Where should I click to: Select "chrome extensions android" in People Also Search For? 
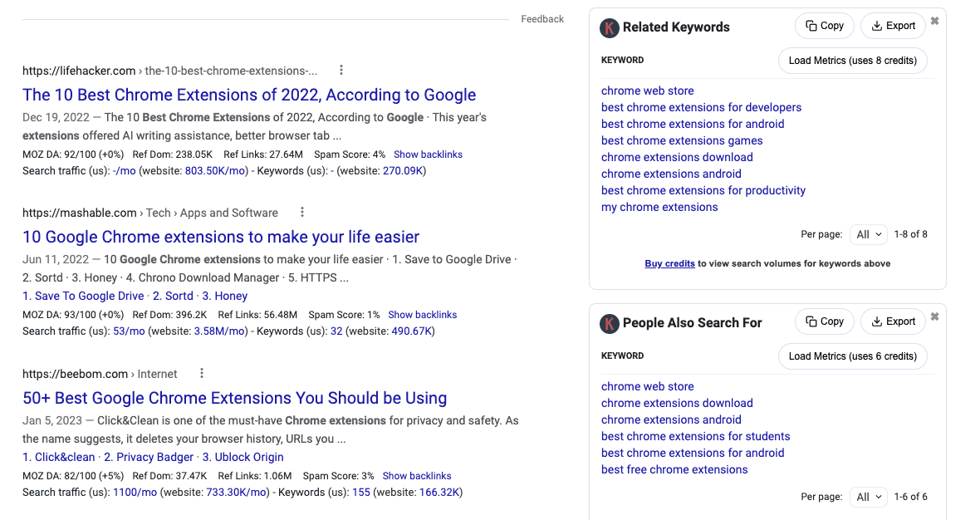(x=671, y=420)
